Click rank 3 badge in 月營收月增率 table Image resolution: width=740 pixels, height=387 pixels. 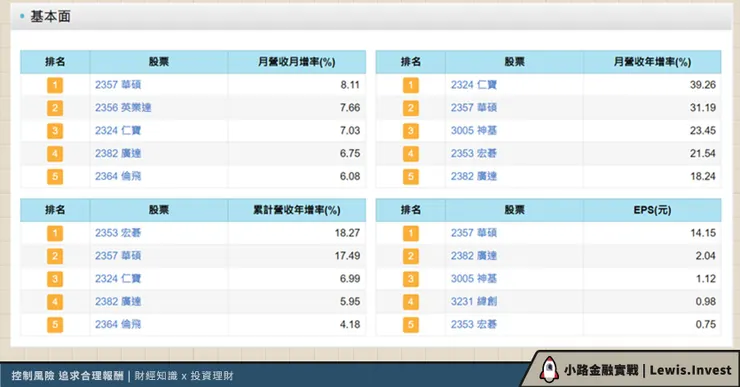tap(55, 131)
